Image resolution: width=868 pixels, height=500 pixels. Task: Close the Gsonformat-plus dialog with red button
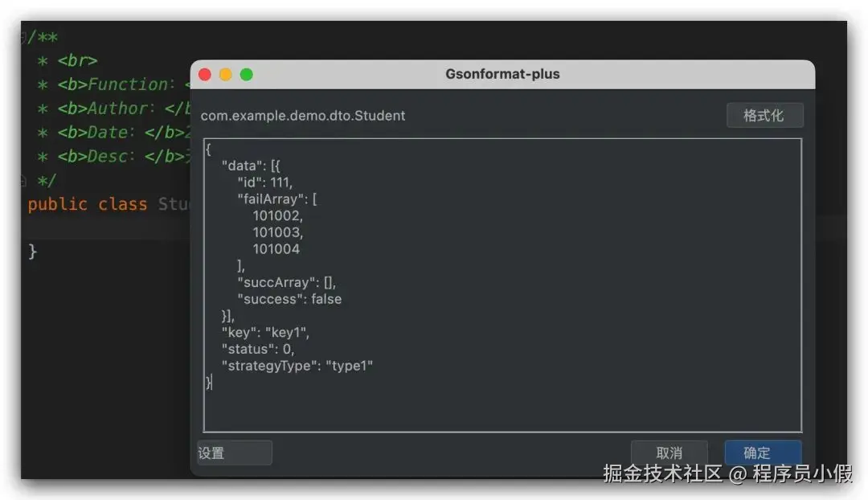coord(205,74)
